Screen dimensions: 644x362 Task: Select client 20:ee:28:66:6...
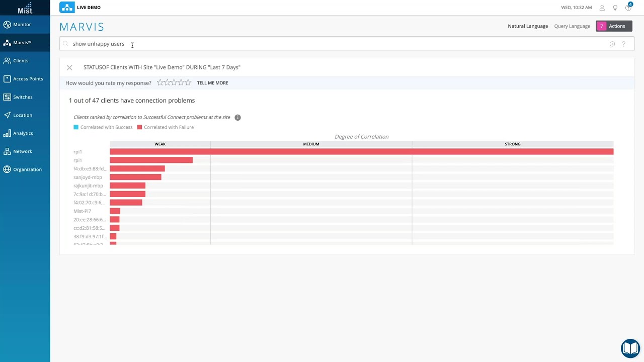pos(90,220)
